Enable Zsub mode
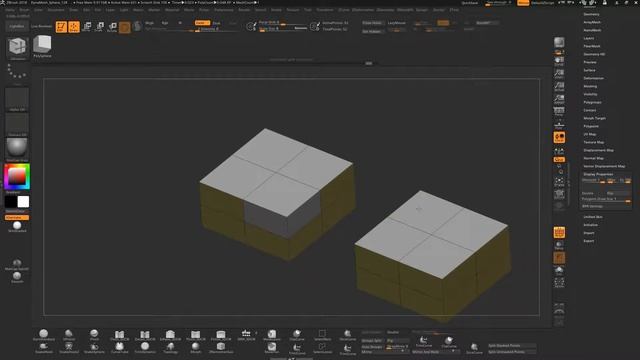Screen dimensions: 640x360 tap(216, 23)
